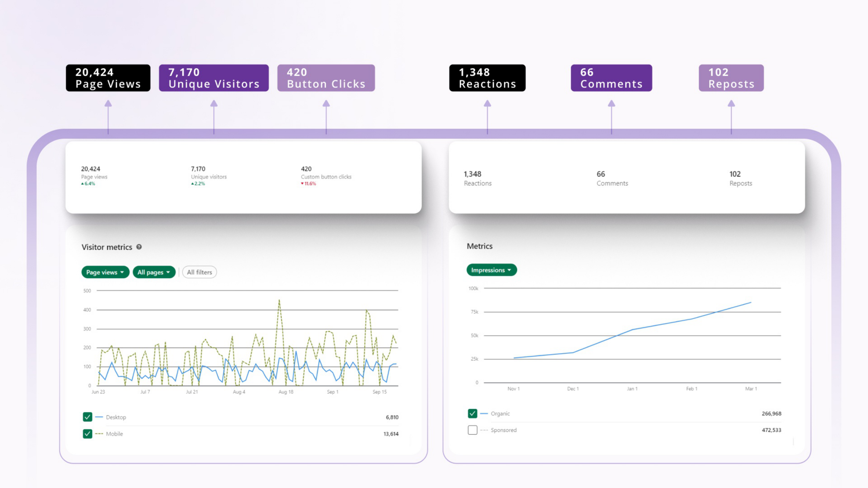Click the 1,348 Reactions stat in card

coord(477,178)
